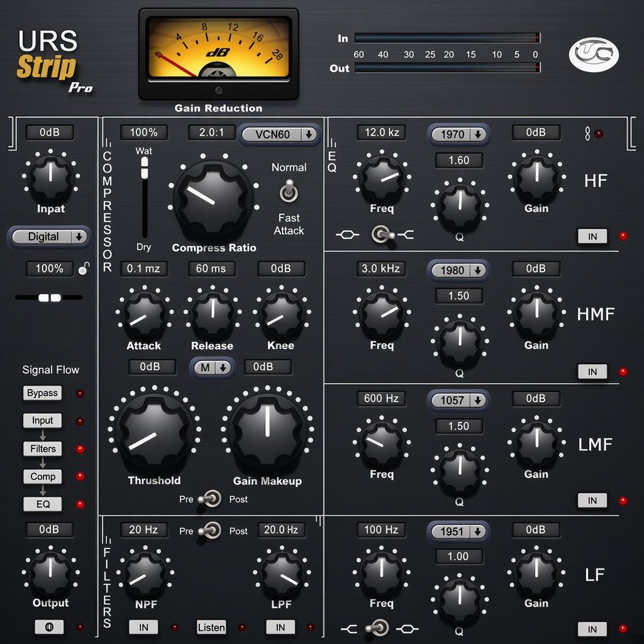Flip the filters Pre/Post toggle switch
Image resolution: width=644 pixels, height=644 pixels.
(210, 531)
